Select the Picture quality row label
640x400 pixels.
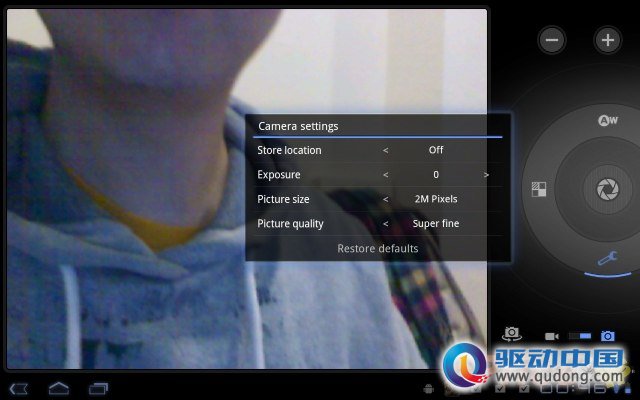click(x=290, y=224)
